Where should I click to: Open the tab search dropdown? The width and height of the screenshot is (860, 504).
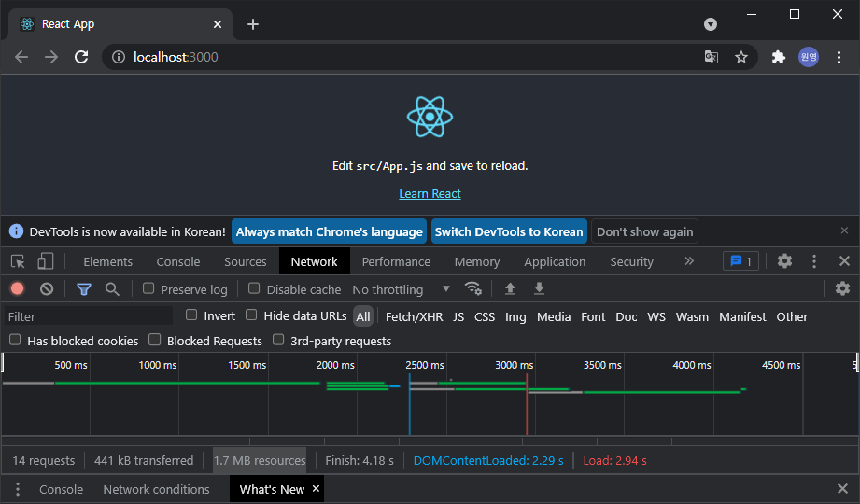(711, 24)
